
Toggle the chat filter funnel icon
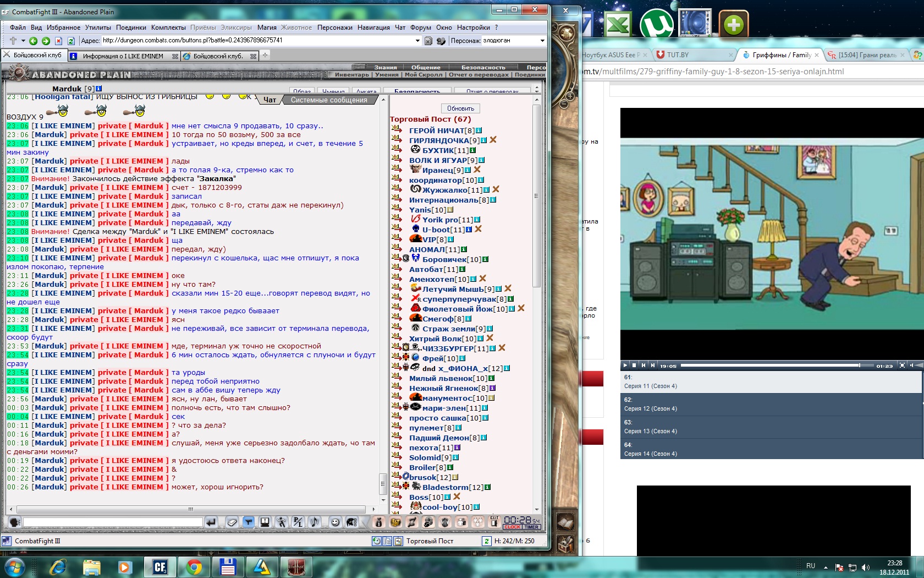pyautogui.click(x=249, y=522)
